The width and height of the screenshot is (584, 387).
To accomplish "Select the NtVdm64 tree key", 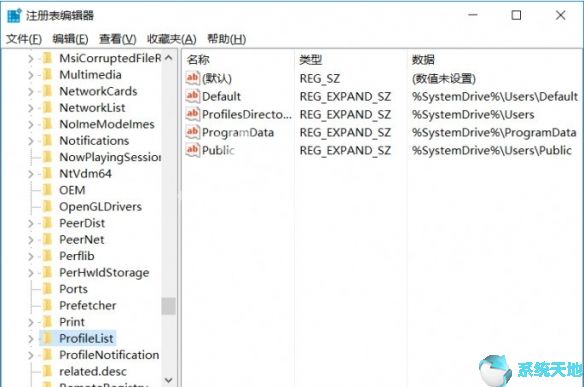I will point(85,174).
